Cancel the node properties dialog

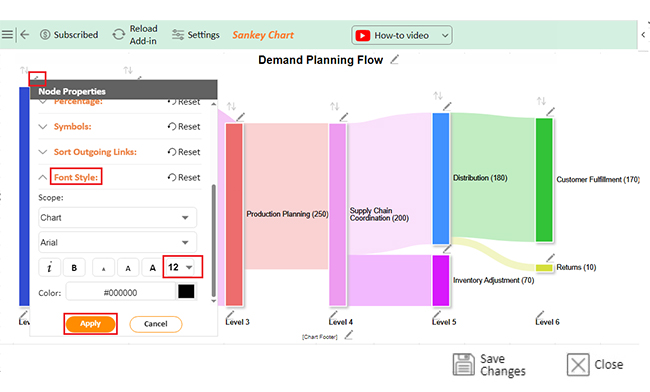155,324
